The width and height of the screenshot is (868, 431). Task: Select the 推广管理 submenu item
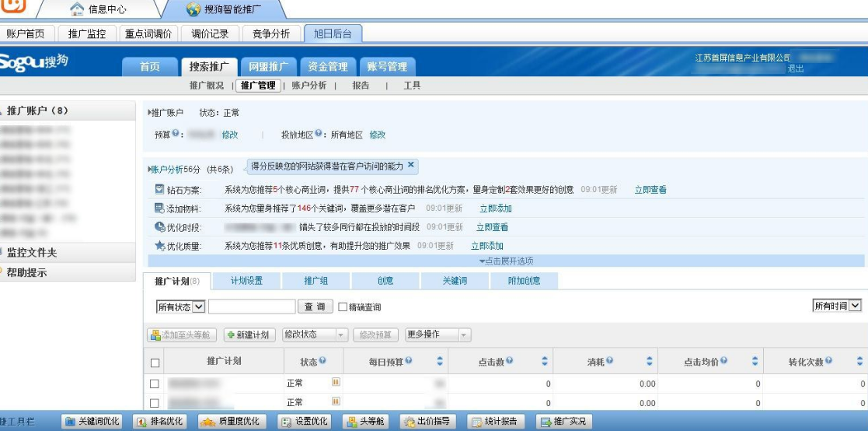tap(259, 86)
